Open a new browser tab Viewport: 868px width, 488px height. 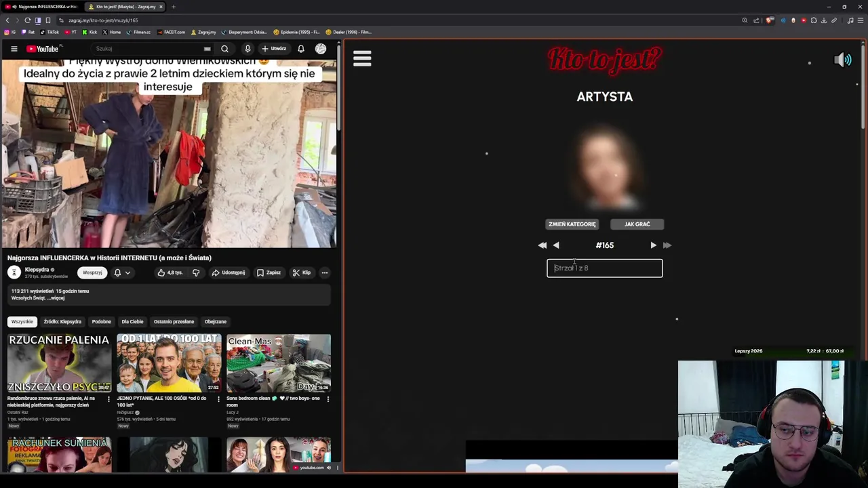click(x=173, y=7)
